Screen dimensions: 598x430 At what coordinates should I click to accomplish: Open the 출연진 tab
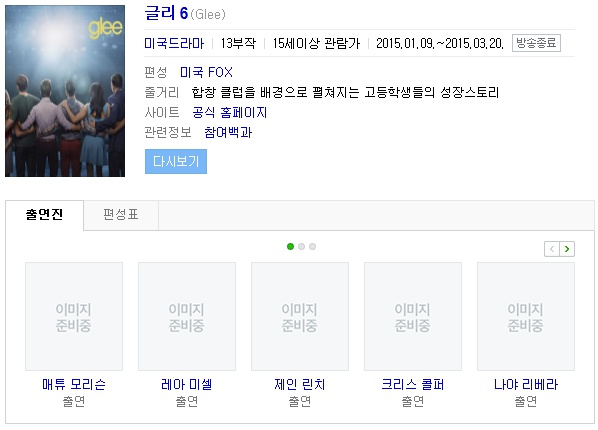coord(44,215)
